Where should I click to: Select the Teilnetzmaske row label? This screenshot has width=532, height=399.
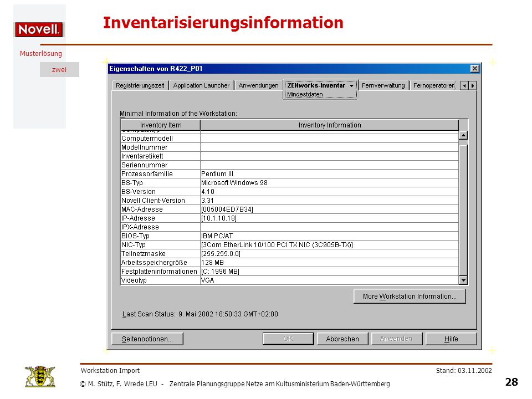(x=144, y=253)
